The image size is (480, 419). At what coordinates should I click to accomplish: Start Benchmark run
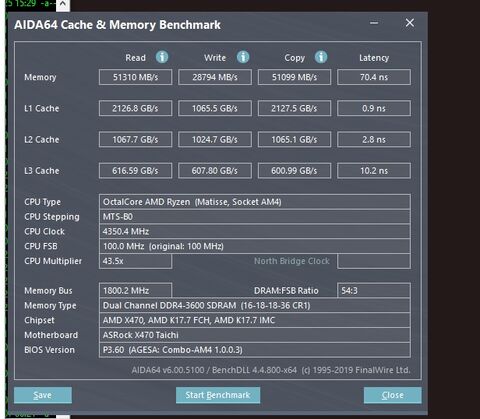218,395
